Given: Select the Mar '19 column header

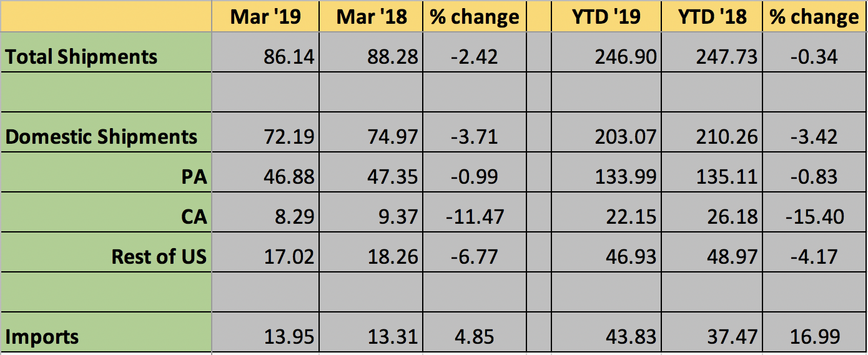Looking at the screenshot, I should [x=265, y=16].
